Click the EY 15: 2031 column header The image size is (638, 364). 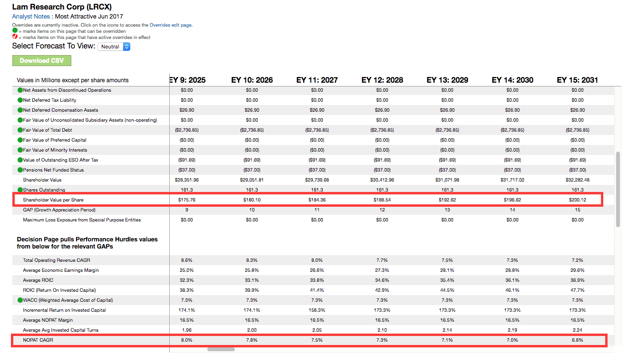pyautogui.click(x=578, y=80)
